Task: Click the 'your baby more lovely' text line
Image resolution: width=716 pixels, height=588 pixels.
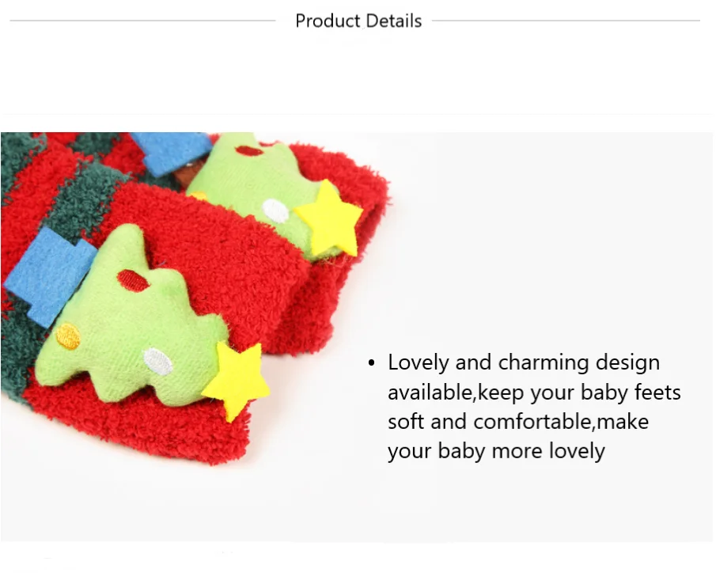Action: (x=496, y=451)
